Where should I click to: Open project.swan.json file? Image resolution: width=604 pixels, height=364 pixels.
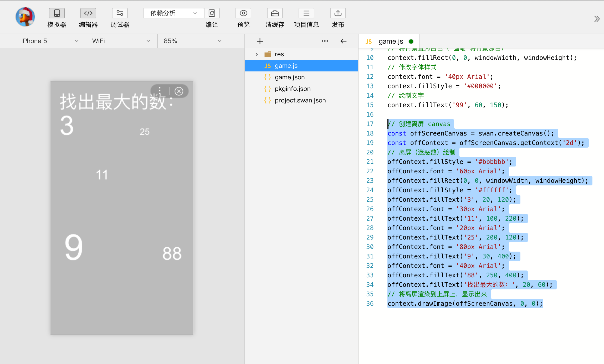pyautogui.click(x=301, y=100)
